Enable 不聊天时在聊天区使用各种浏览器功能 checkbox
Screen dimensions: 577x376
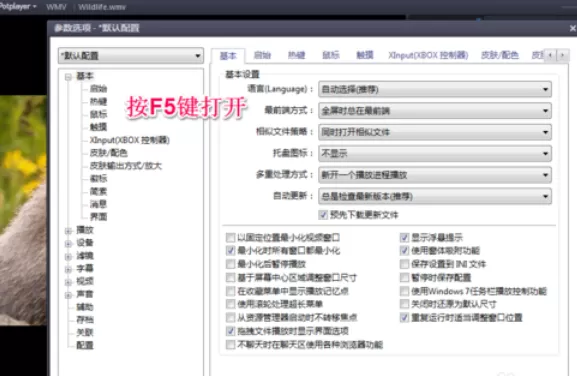point(231,345)
